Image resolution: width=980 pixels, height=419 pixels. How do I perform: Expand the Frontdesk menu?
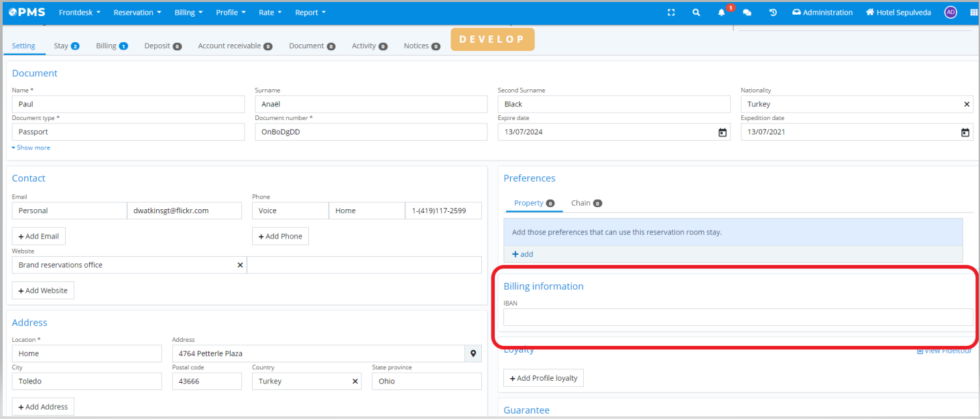point(79,12)
